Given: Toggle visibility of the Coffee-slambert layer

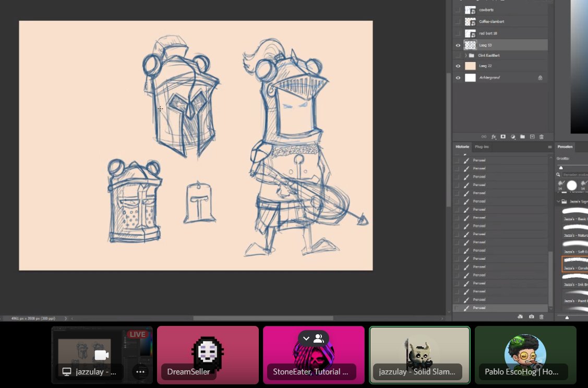Looking at the screenshot, I should [x=458, y=22].
